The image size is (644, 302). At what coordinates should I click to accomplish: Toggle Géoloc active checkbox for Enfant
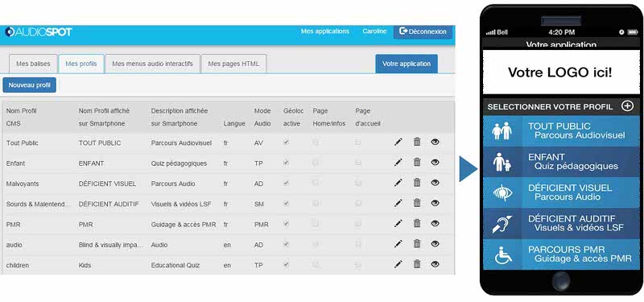click(287, 163)
